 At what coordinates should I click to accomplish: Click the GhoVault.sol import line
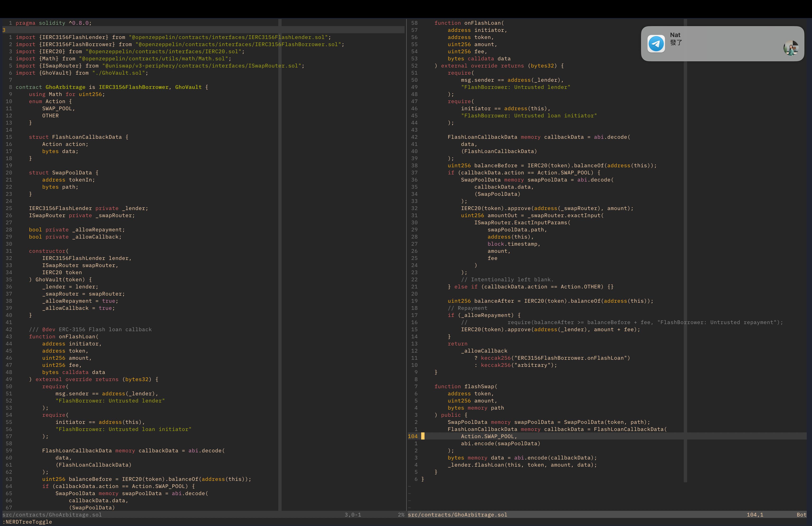click(82, 73)
